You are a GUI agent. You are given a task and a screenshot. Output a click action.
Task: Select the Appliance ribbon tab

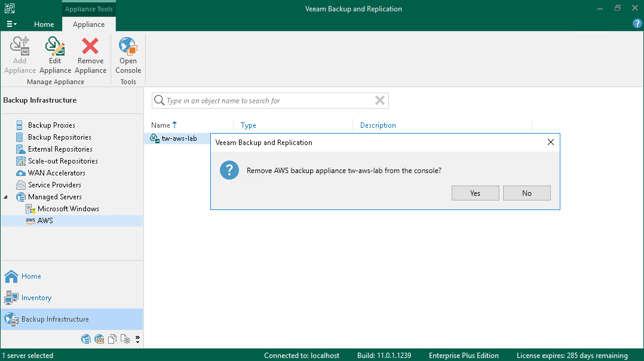point(88,24)
